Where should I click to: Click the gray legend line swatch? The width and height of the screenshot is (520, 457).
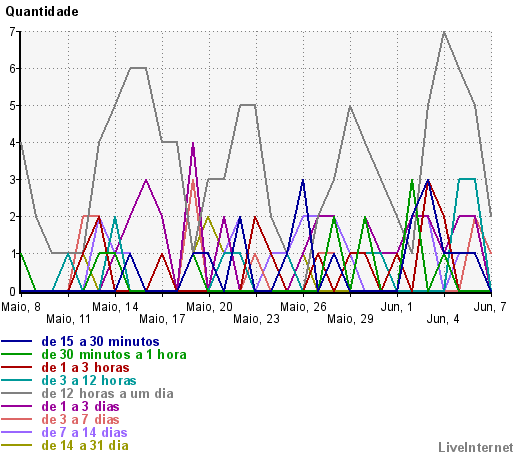(x=16, y=393)
